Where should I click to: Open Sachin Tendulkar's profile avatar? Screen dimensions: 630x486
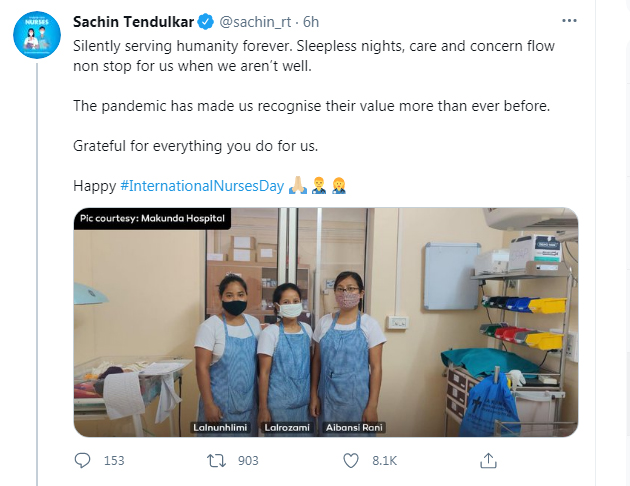[37, 35]
